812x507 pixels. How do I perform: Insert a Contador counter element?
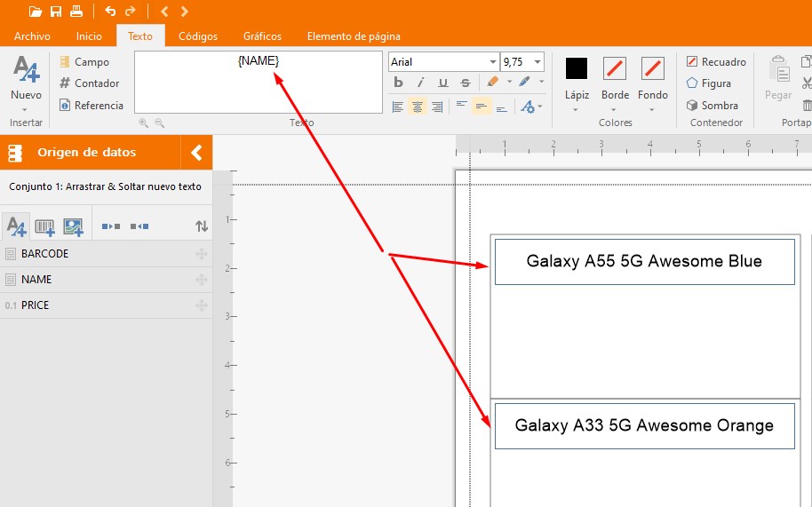tap(89, 83)
